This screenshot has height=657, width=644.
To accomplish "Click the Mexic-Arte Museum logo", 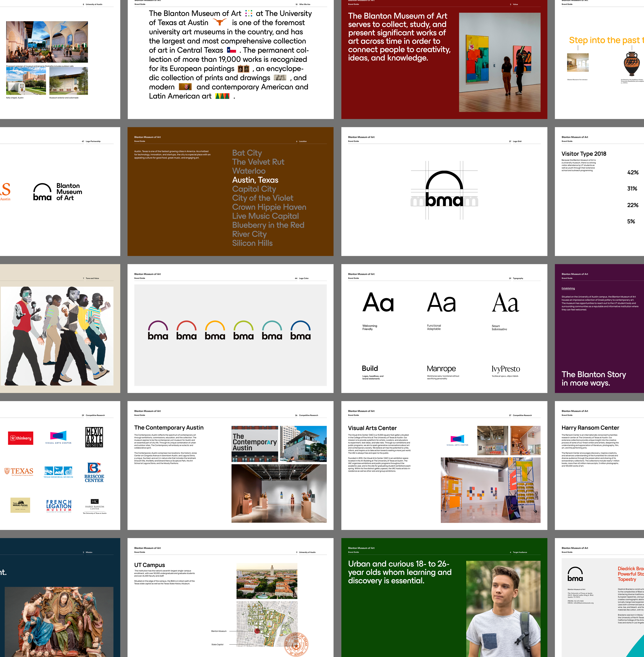I will coord(94,437).
